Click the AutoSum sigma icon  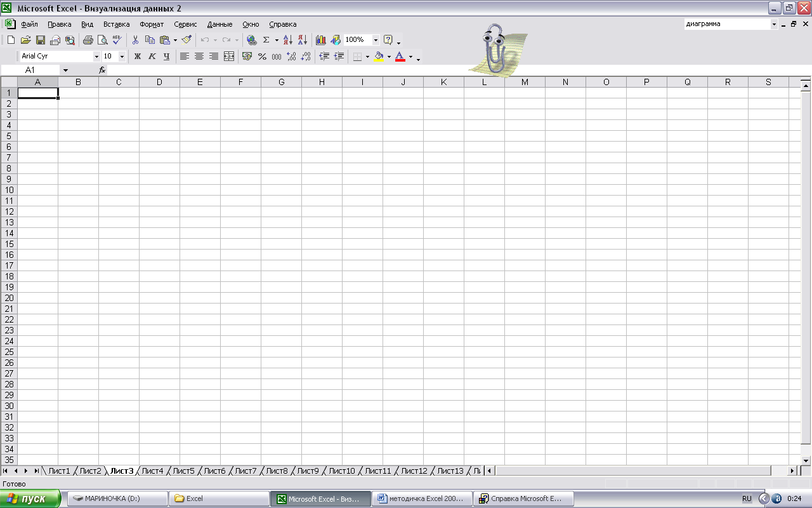266,40
